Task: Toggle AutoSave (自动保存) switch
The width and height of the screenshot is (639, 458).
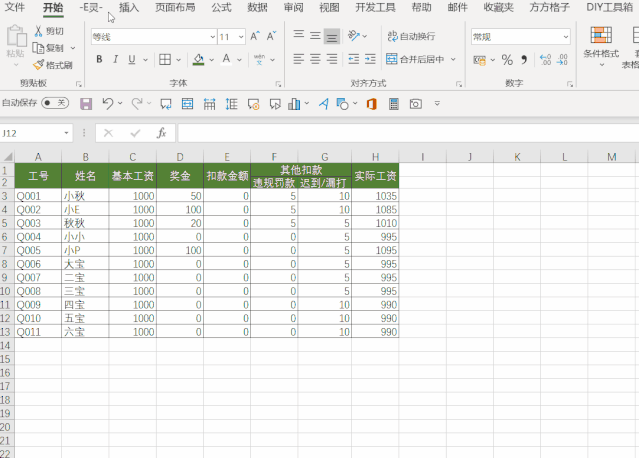Action: 55,103
